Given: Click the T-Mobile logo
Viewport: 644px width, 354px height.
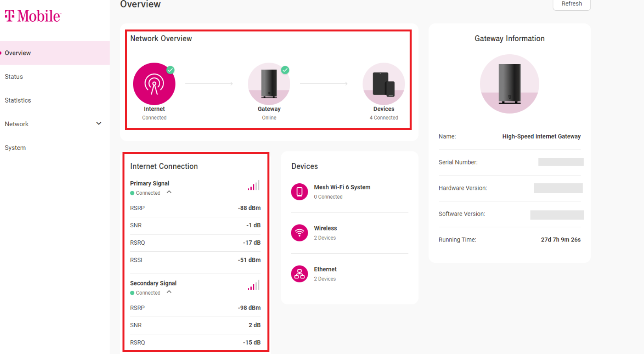Looking at the screenshot, I should point(33,16).
